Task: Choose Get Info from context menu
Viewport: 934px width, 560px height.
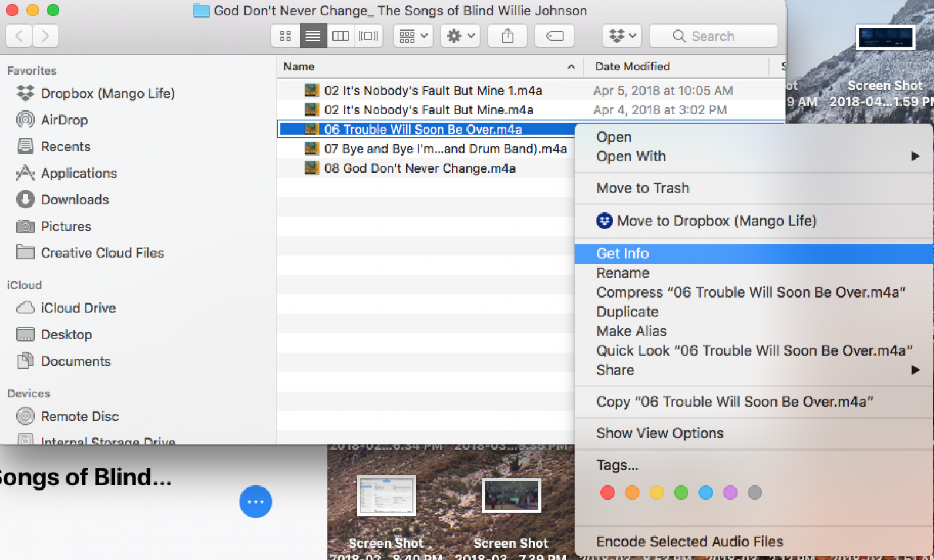Action: (623, 254)
